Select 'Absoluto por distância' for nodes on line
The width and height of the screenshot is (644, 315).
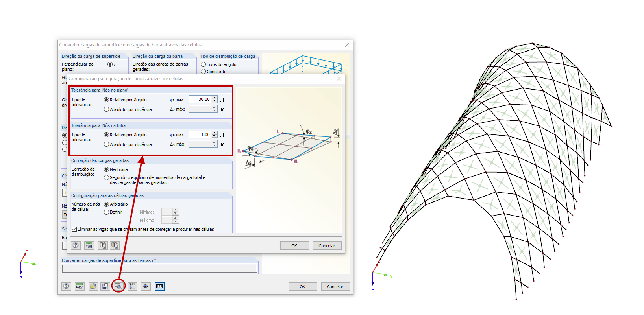pyautogui.click(x=106, y=144)
